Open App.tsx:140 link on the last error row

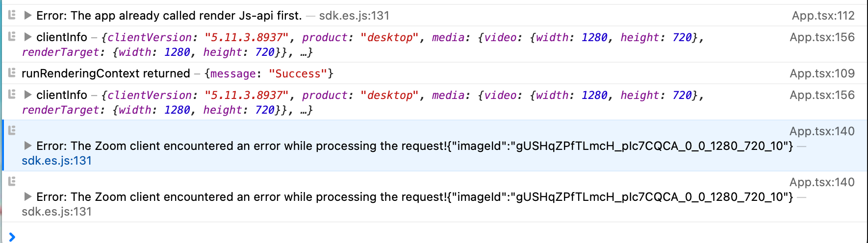tap(822, 182)
